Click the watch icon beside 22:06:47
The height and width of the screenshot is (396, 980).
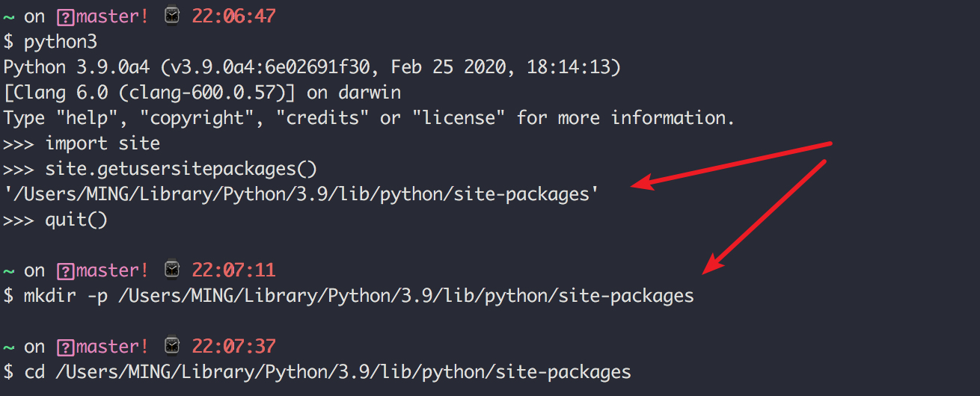point(172,16)
